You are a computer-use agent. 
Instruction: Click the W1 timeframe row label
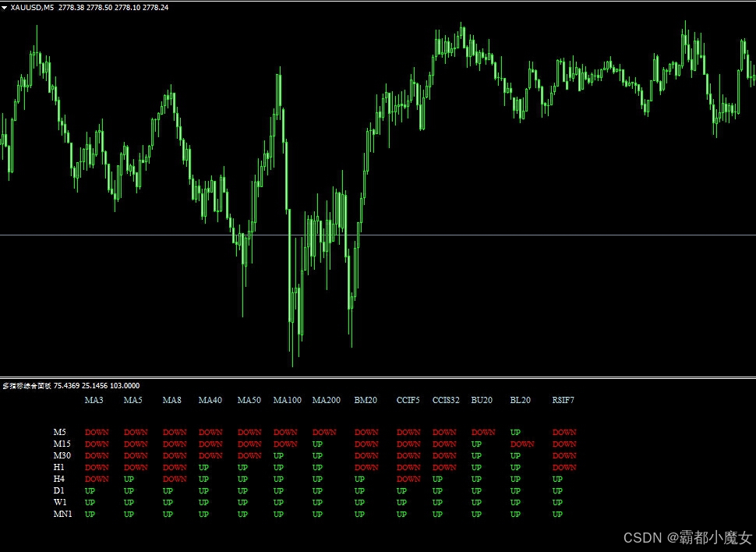point(60,502)
